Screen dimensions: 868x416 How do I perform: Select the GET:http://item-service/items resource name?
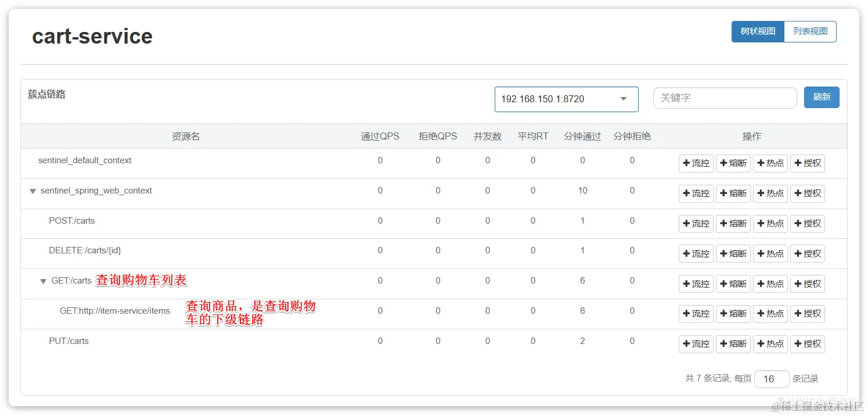(115, 311)
